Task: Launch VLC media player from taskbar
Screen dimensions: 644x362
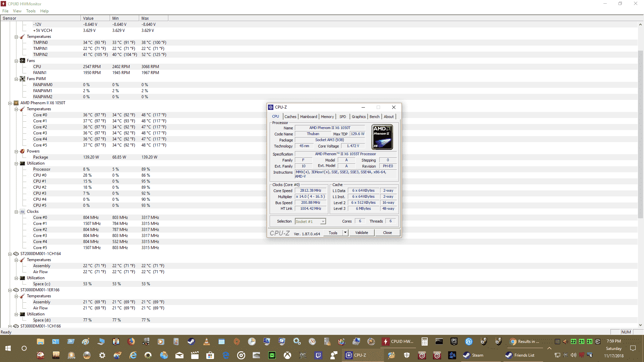Action: tap(207, 342)
